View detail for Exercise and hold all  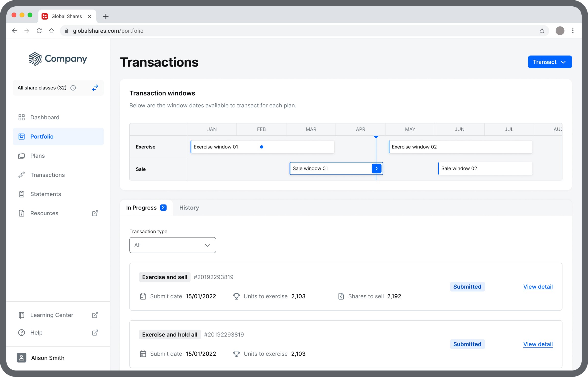(538, 344)
